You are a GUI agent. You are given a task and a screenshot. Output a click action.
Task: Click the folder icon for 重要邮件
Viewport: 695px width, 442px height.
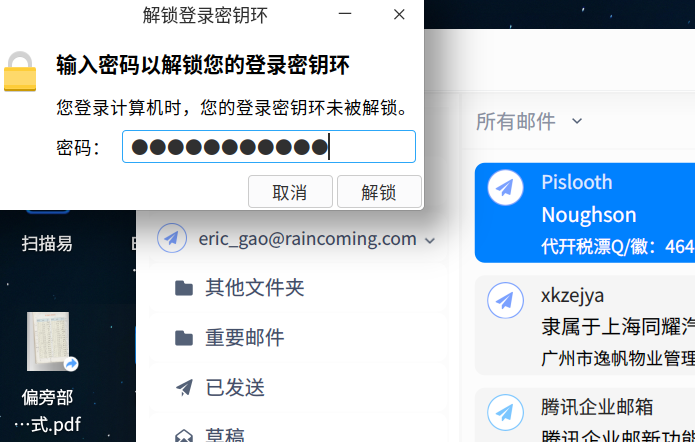(x=184, y=338)
